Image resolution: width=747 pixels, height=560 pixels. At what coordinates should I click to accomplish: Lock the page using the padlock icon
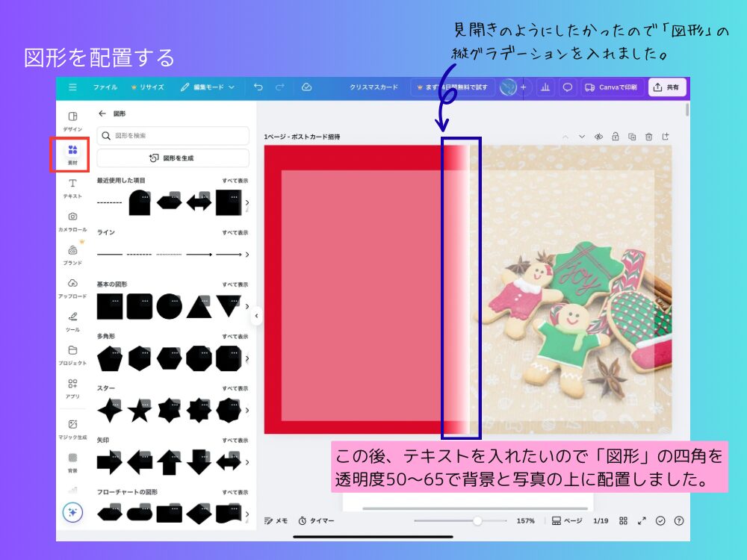click(x=616, y=137)
